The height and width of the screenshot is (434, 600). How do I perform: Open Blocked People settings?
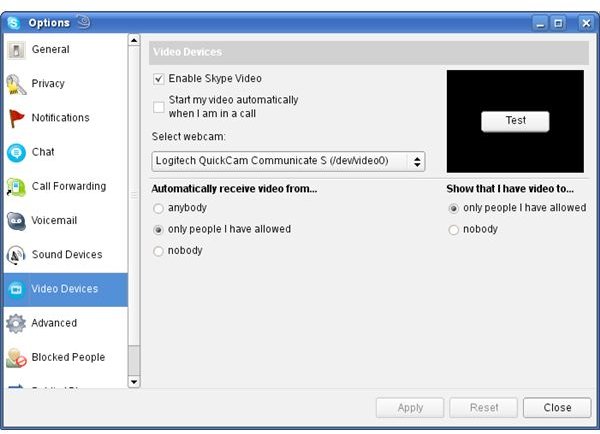click(65, 357)
